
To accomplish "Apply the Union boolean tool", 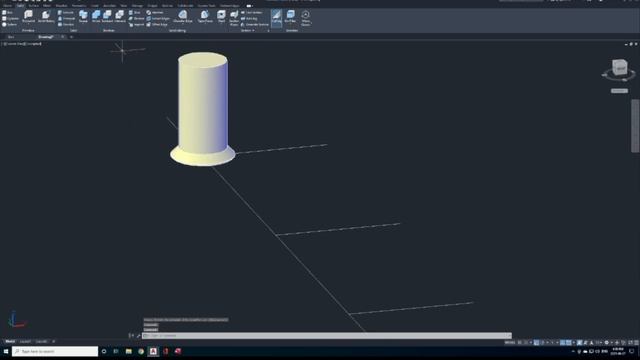I will coord(96,17).
